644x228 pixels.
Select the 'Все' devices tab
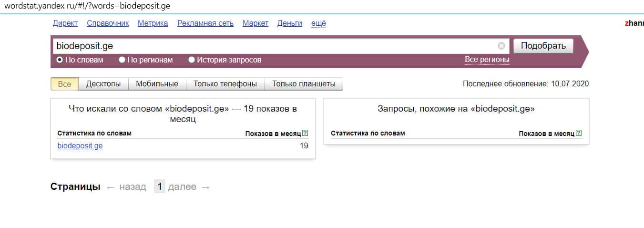[x=64, y=84]
